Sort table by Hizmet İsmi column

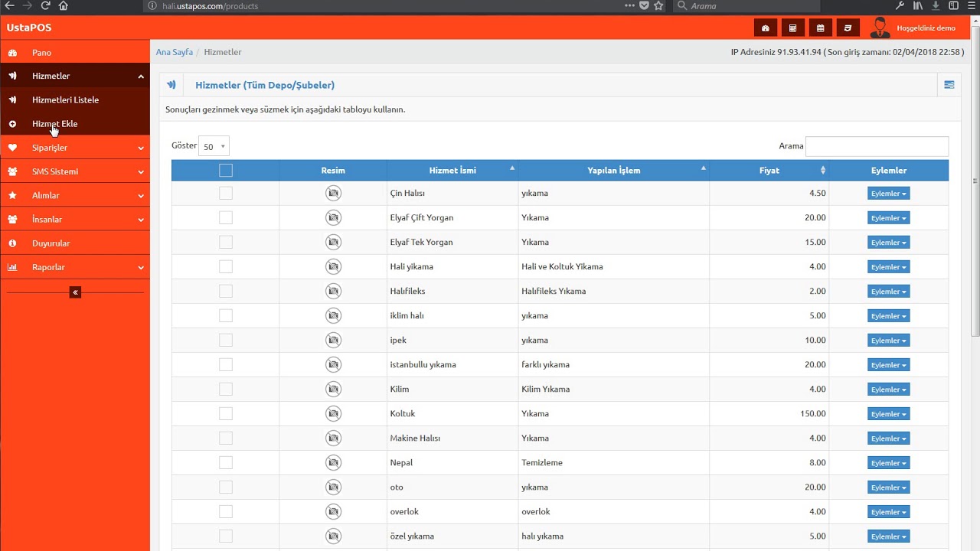tap(452, 171)
